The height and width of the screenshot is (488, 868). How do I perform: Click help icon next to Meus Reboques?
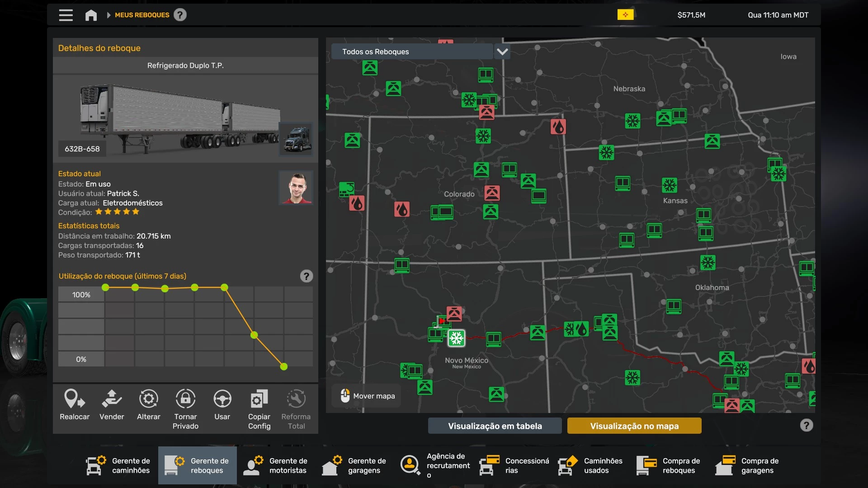click(x=180, y=15)
